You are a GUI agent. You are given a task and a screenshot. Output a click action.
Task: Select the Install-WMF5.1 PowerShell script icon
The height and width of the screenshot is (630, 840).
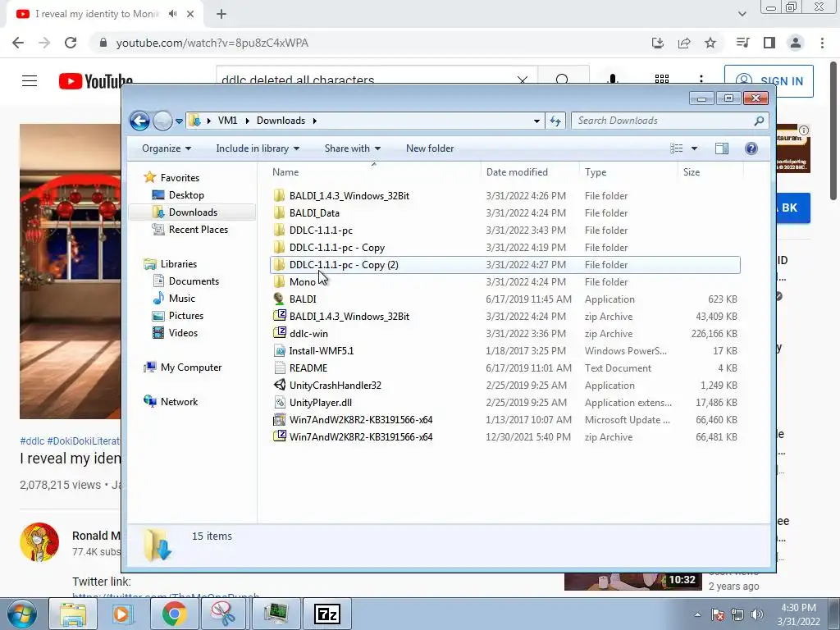[279, 350]
